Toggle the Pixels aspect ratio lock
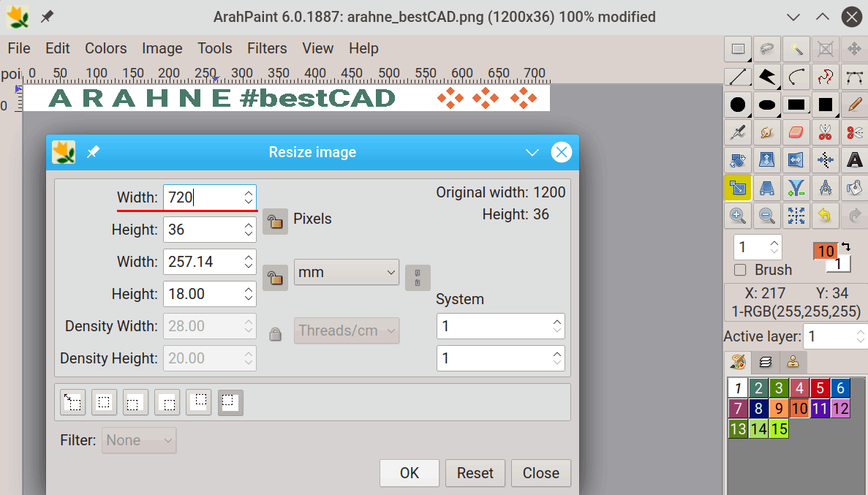The width and height of the screenshot is (868, 495). (x=275, y=222)
